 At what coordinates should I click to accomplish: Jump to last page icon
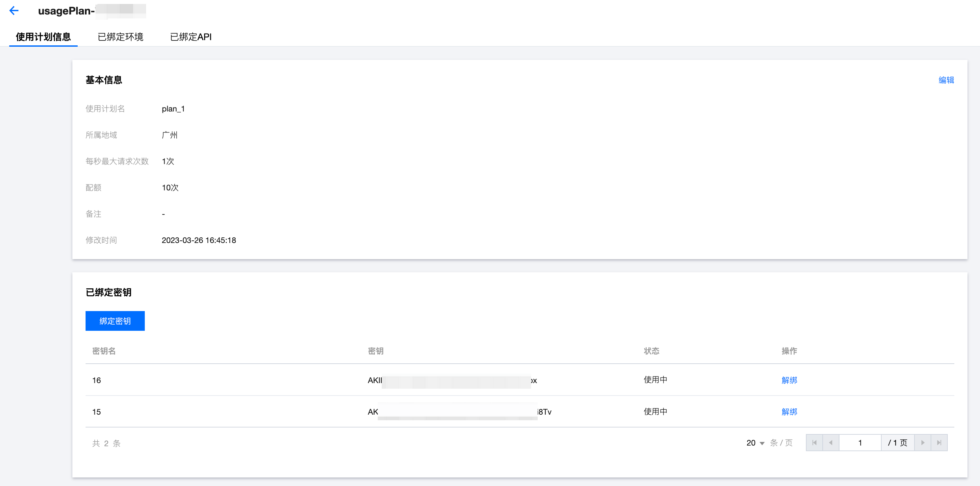[939, 443]
